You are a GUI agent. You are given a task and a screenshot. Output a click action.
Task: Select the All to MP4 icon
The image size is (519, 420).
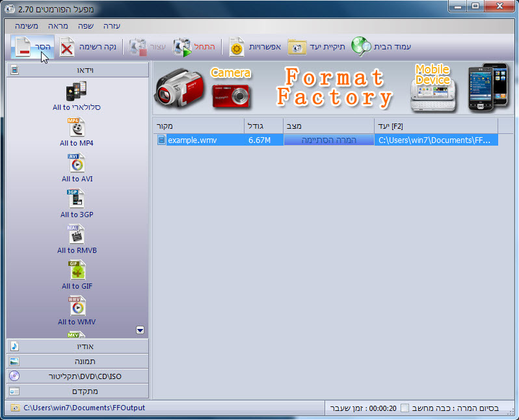[77, 127]
